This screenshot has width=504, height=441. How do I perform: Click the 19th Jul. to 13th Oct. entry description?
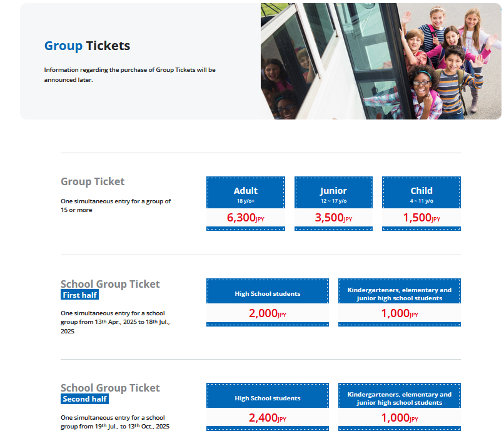tap(114, 422)
